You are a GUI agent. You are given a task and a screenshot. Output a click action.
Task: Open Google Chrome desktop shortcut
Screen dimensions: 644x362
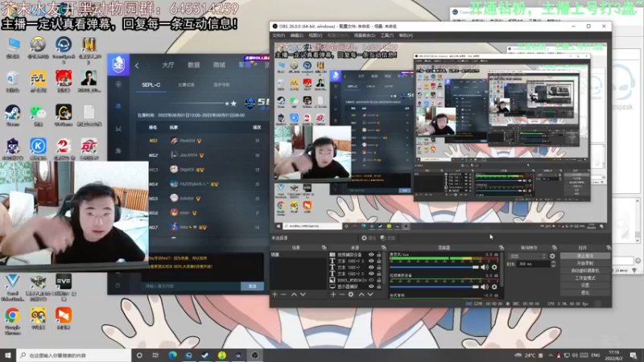pos(13,321)
